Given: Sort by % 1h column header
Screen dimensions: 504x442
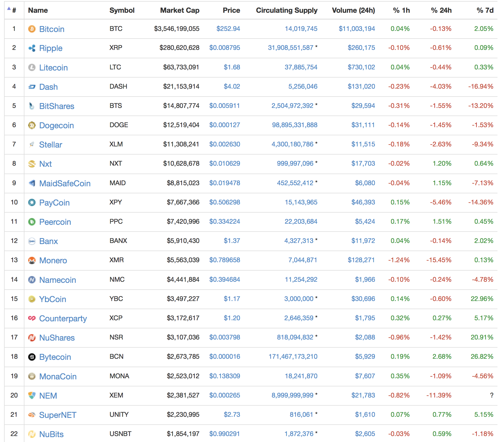Looking at the screenshot, I should (401, 10).
